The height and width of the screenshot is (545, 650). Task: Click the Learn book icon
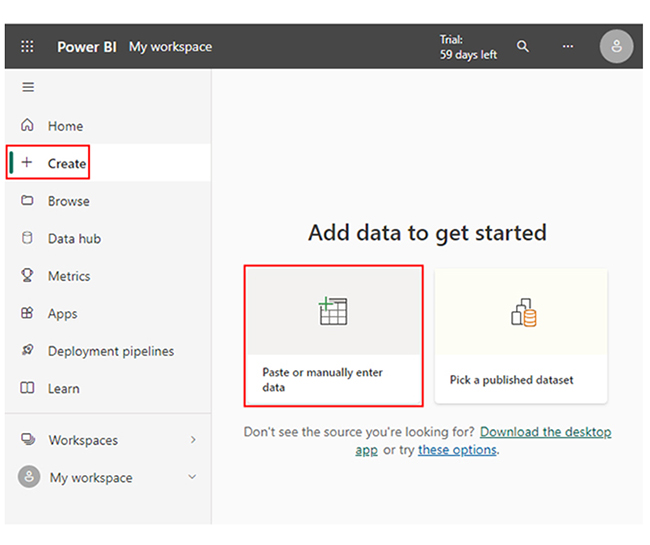point(27,388)
